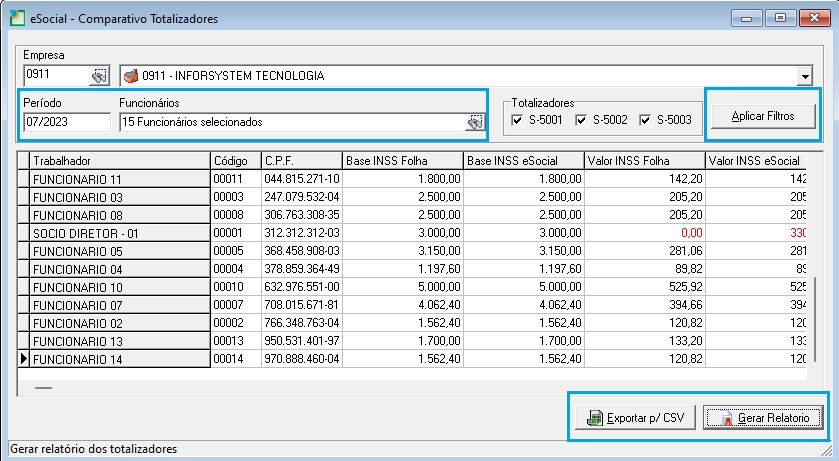Click CPF cell 766.348.763-04

[302, 324]
